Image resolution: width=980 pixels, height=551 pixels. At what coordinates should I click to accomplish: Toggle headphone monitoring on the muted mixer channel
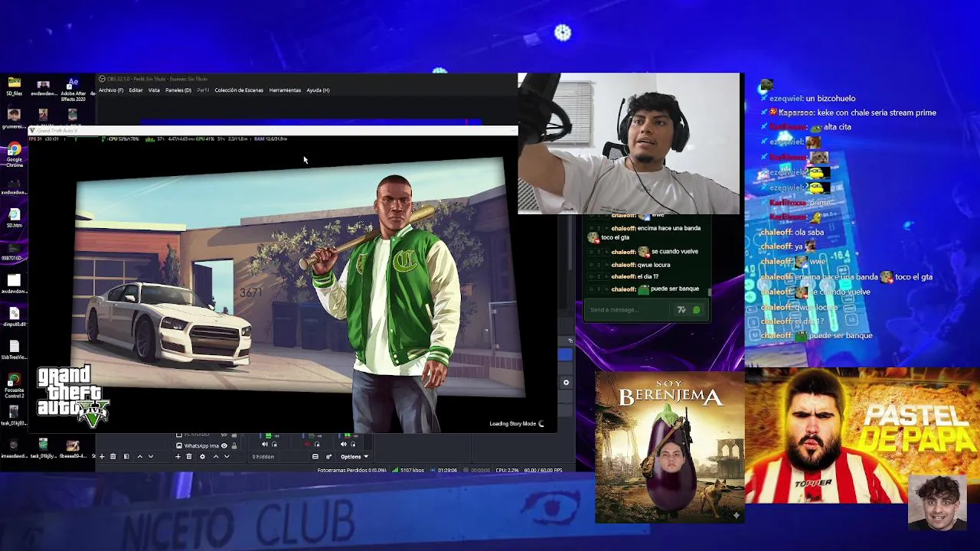[317, 444]
